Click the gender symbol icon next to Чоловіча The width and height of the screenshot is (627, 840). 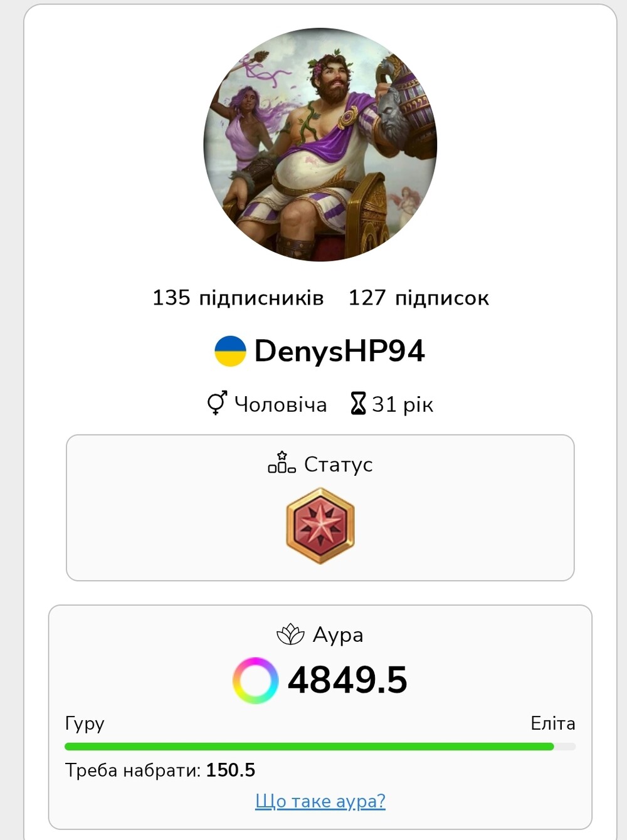coord(217,403)
